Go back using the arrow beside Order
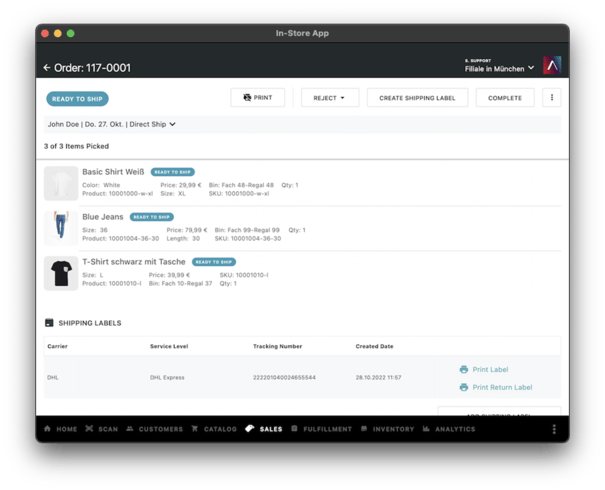The height and width of the screenshot is (490, 605). coord(47,68)
